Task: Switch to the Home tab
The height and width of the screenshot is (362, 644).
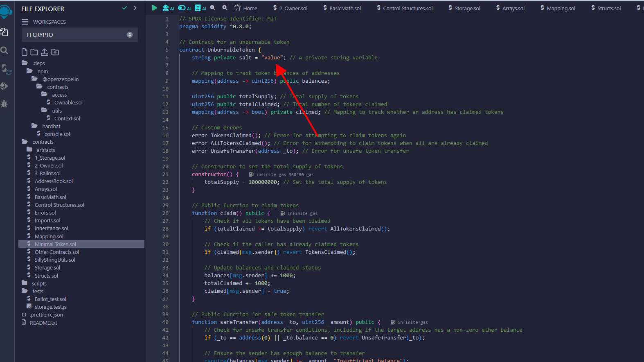Action: [245, 8]
